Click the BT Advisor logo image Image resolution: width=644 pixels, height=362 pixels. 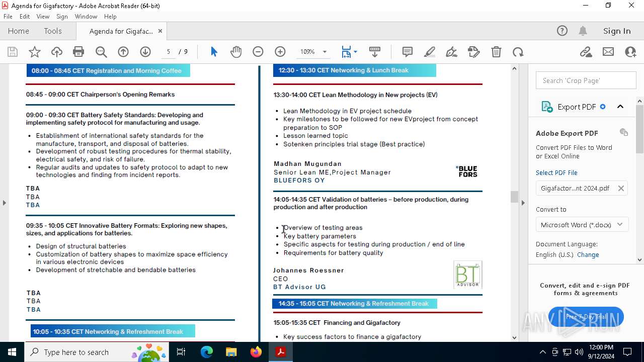(468, 275)
